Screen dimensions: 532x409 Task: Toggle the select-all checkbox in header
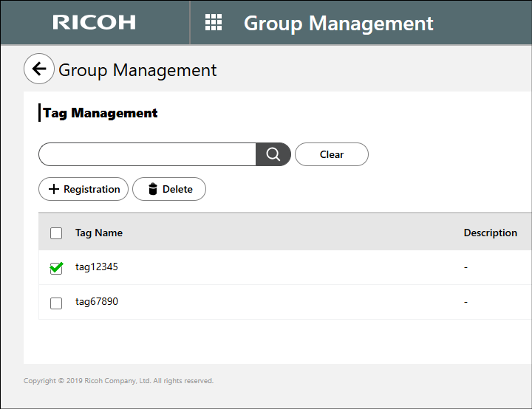pyautogui.click(x=56, y=233)
